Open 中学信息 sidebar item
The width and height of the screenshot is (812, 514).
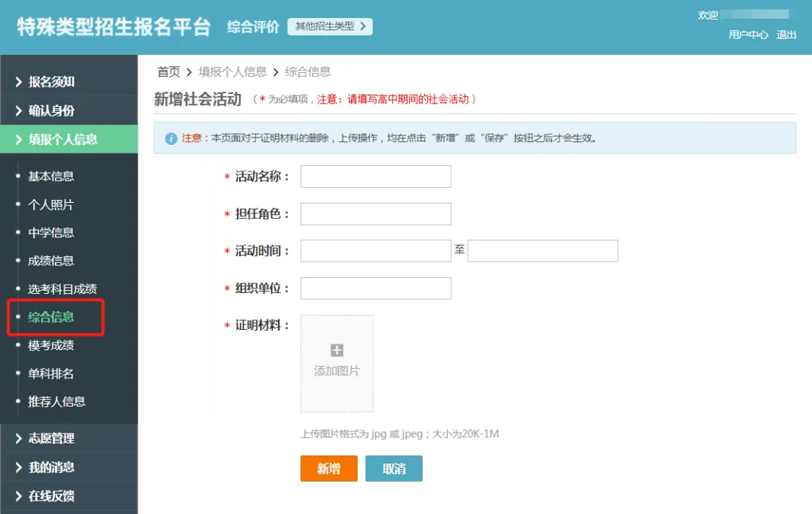51,233
